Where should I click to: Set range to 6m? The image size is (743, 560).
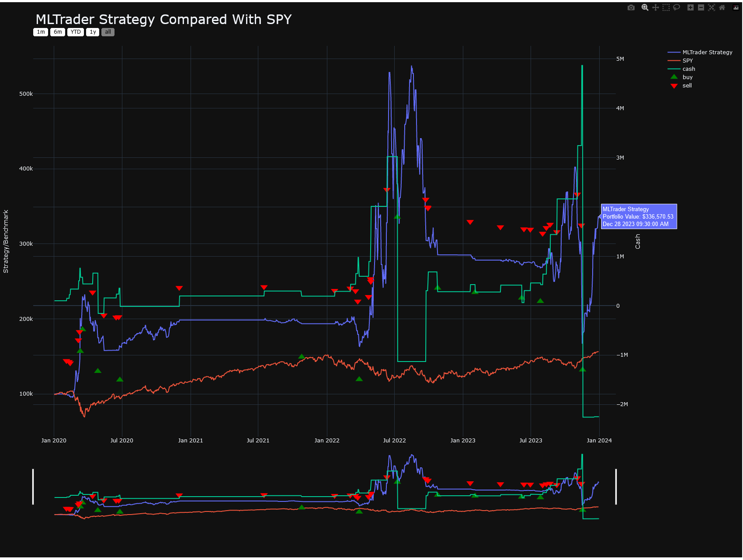coord(58,32)
